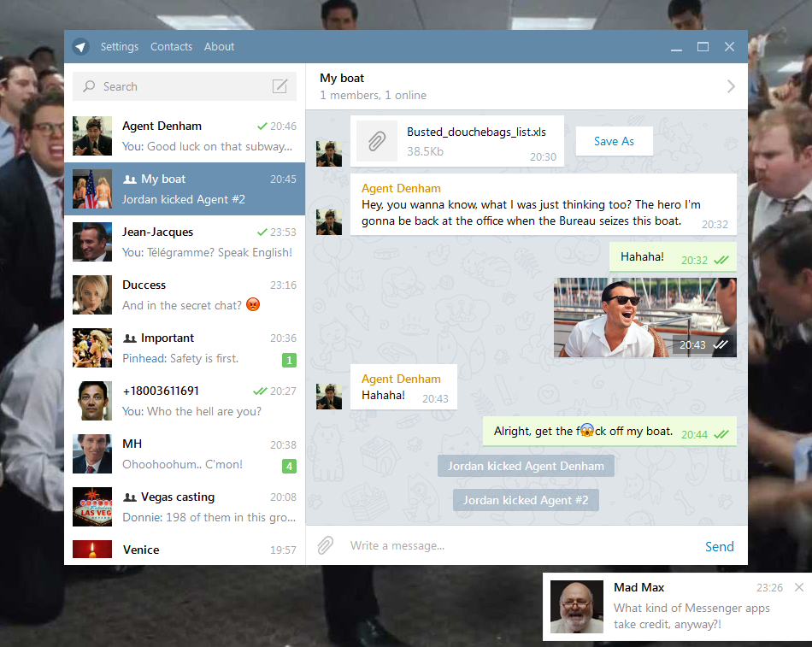Click the 38.5Kb file size text
This screenshot has width=812, height=647.
click(x=425, y=151)
